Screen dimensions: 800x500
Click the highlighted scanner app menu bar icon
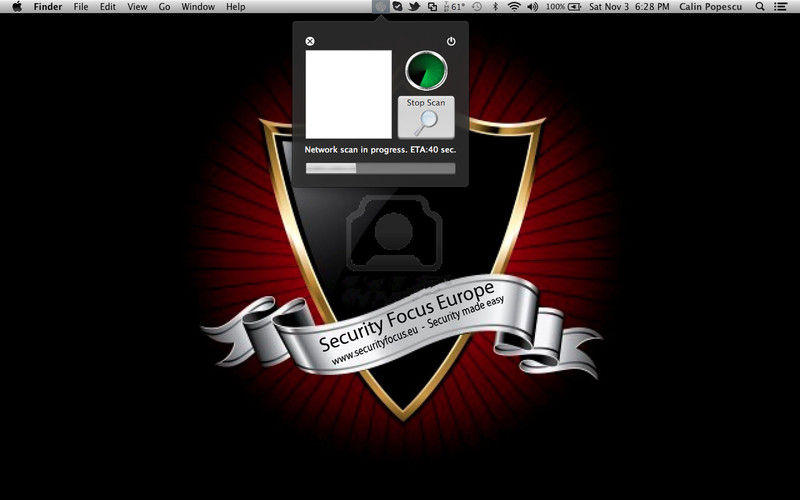(380, 7)
